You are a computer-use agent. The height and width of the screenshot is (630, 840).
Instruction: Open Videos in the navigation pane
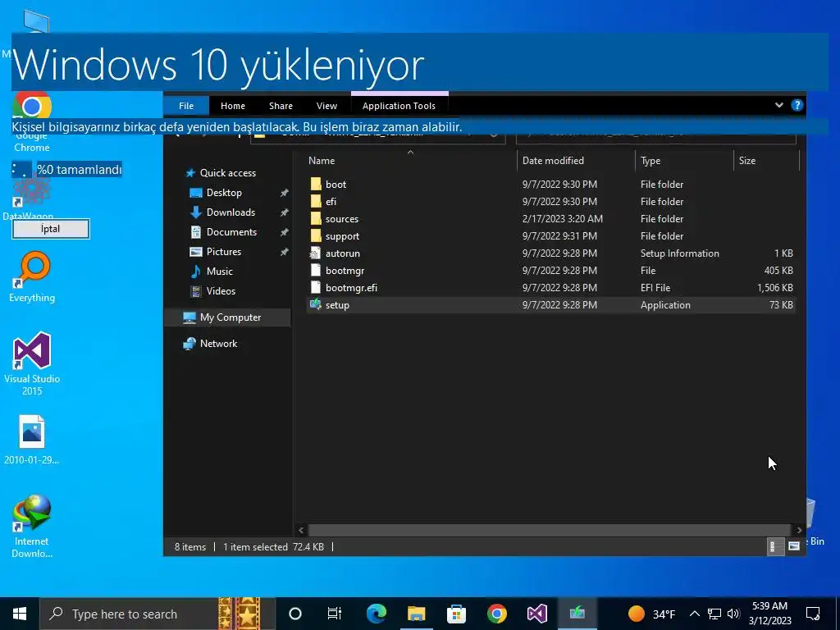220,291
